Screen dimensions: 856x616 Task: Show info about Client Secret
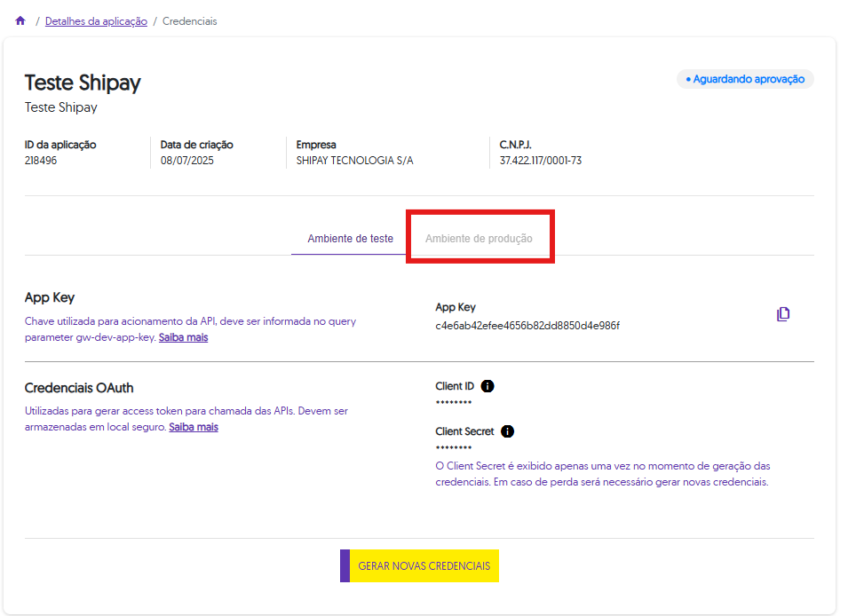click(x=507, y=431)
